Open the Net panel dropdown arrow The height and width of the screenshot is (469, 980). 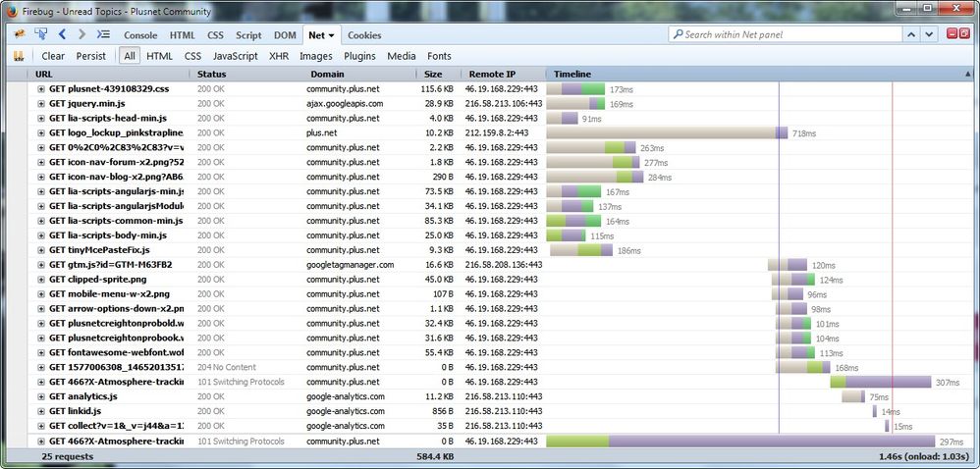pyautogui.click(x=332, y=35)
